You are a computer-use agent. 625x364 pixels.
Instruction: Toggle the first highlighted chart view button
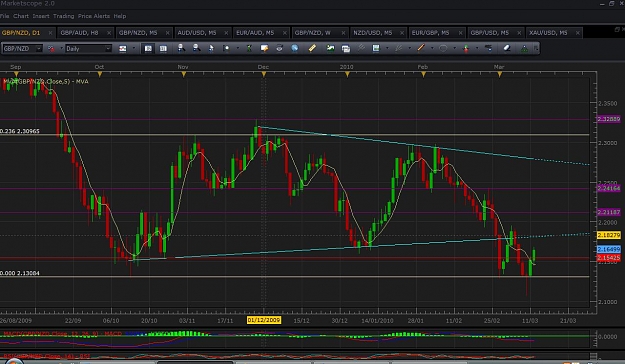148,49
